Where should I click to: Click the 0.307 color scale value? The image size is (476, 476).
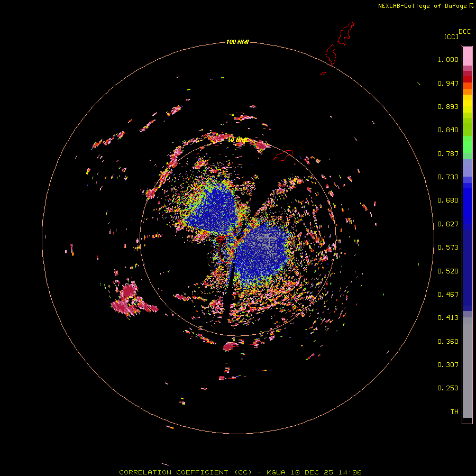coord(448,365)
